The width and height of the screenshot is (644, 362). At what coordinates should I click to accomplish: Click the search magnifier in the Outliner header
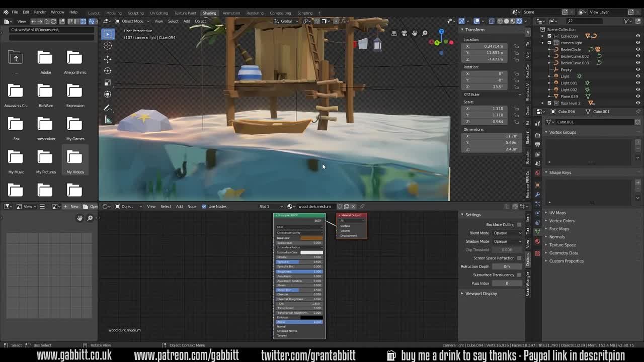tap(570, 21)
